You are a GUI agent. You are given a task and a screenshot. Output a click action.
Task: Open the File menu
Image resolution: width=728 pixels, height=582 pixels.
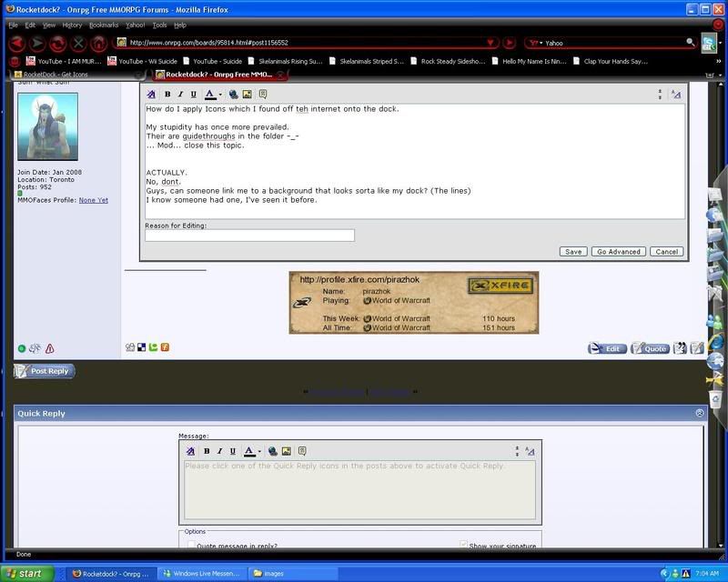coord(14,25)
